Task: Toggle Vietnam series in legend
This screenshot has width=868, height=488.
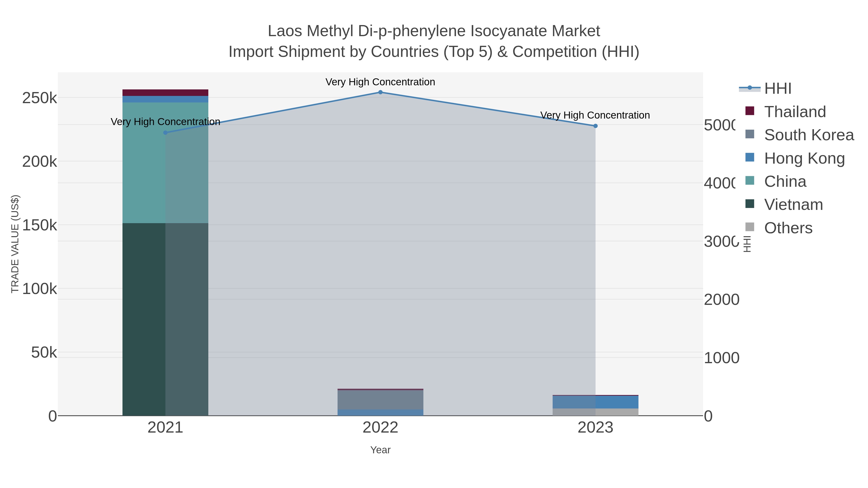Action: pos(784,205)
